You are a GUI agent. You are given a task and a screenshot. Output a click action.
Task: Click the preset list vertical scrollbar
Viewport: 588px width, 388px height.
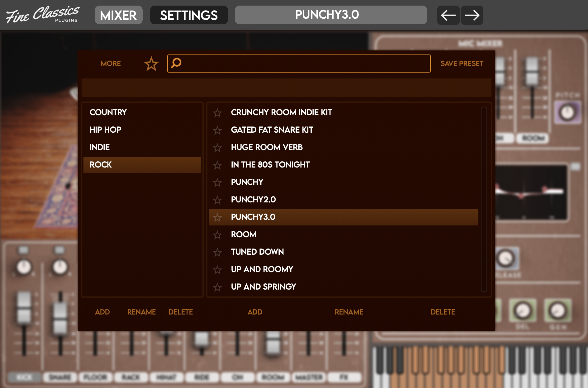(x=484, y=199)
